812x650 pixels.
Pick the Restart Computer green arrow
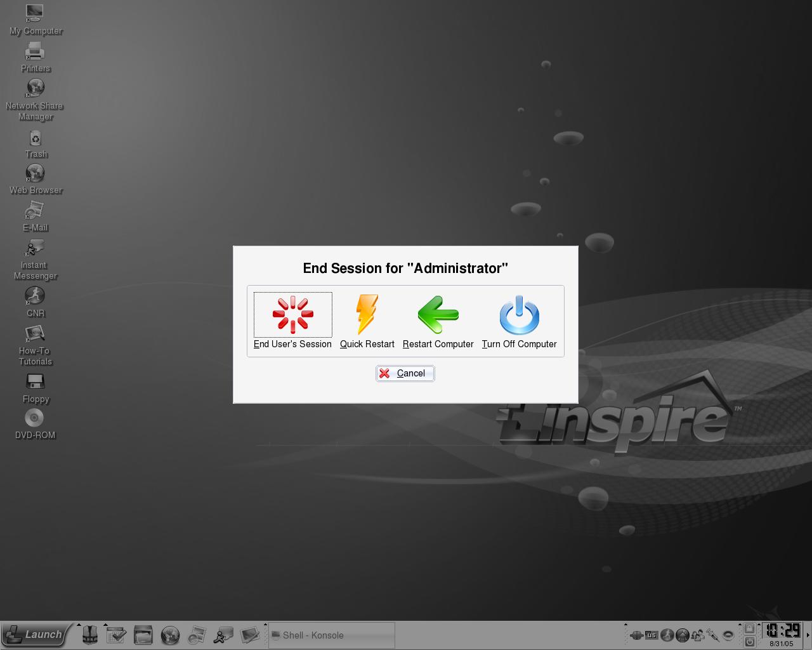tap(438, 315)
